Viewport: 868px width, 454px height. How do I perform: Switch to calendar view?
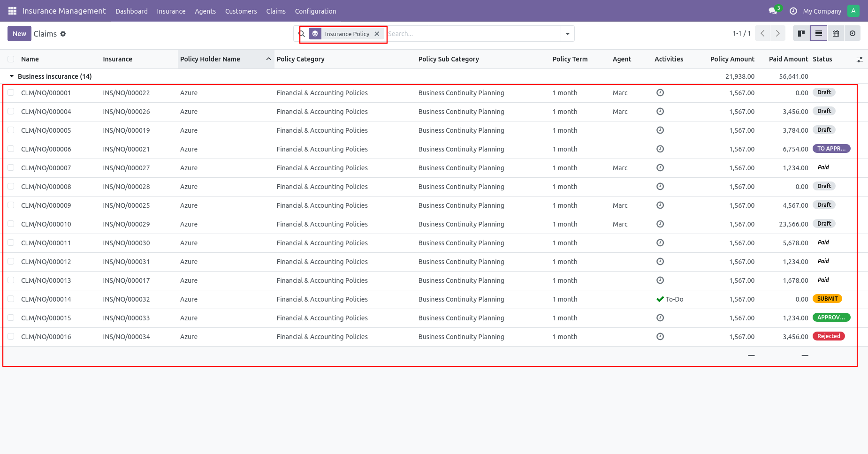(x=836, y=33)
